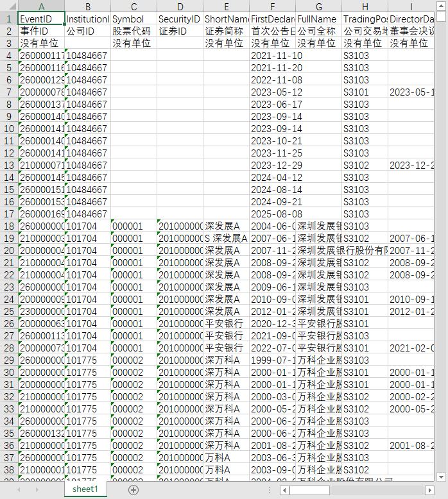448x499 pixels.
Task: Go to the next sheet with the right arrow
Action: point(37,490)
